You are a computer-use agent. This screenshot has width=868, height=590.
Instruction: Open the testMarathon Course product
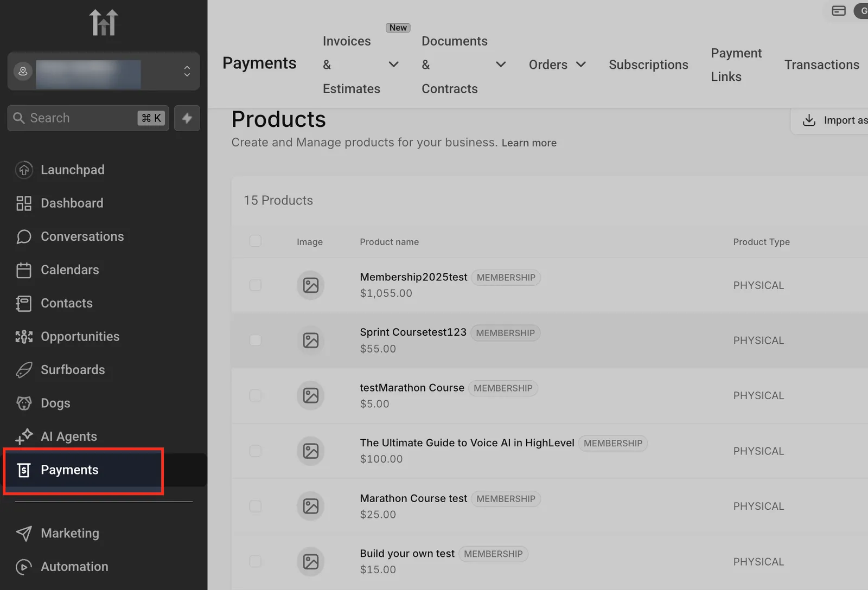click(x=412, y=388)
